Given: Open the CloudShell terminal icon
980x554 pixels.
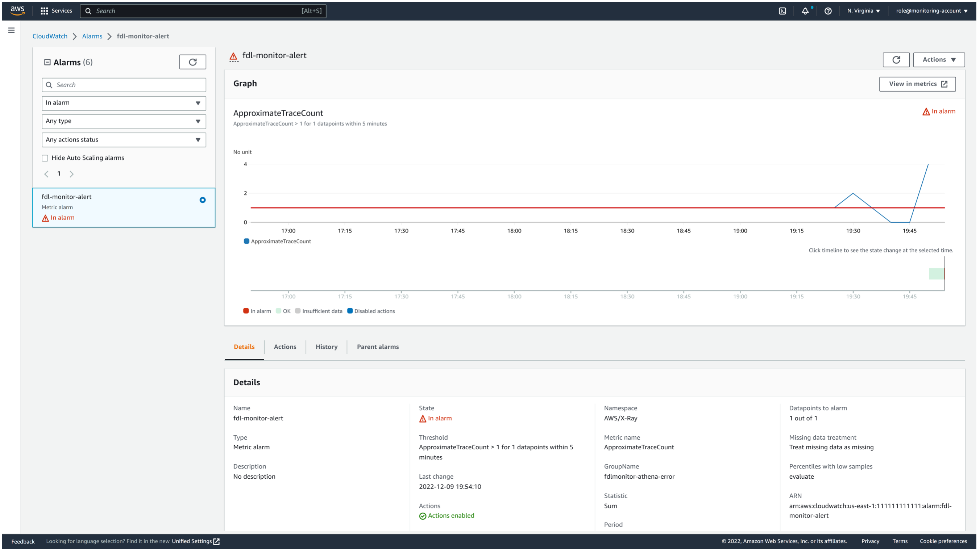Looking at the screenshot, I should coord(782,10).
